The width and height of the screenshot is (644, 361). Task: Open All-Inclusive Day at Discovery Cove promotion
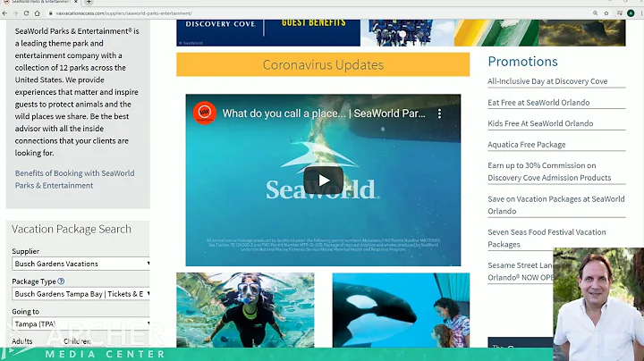pyautogui.click(x=547, y=81)
